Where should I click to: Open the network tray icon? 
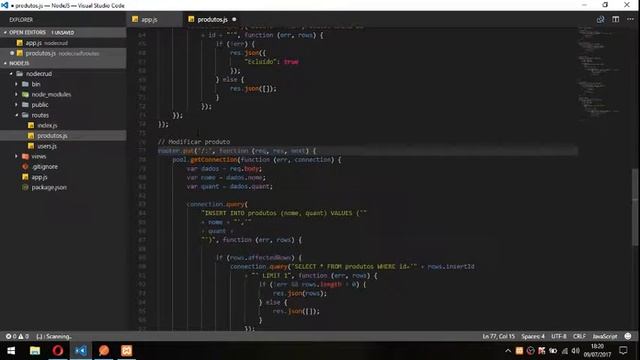564,351
